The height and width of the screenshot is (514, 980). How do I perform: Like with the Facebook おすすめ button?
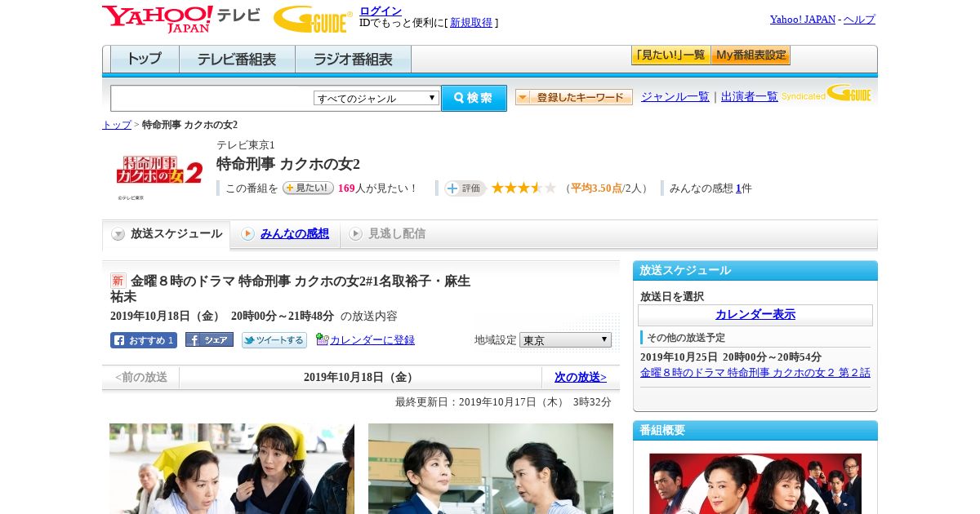click(144, 340)
